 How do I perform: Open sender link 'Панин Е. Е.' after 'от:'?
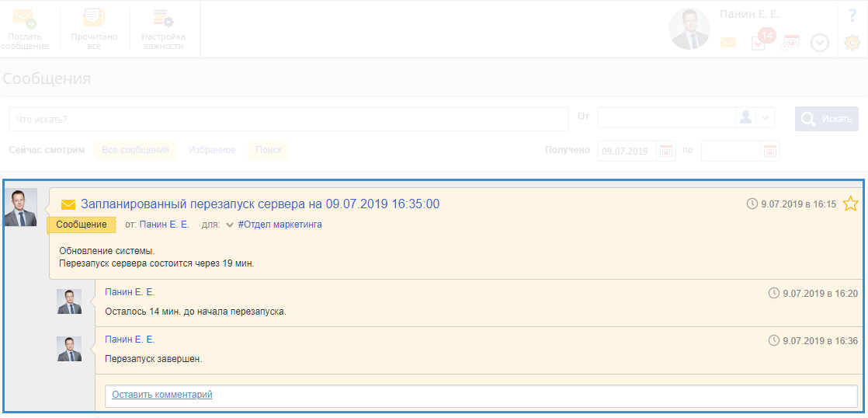pyautogui.click(x=165, y=225)
